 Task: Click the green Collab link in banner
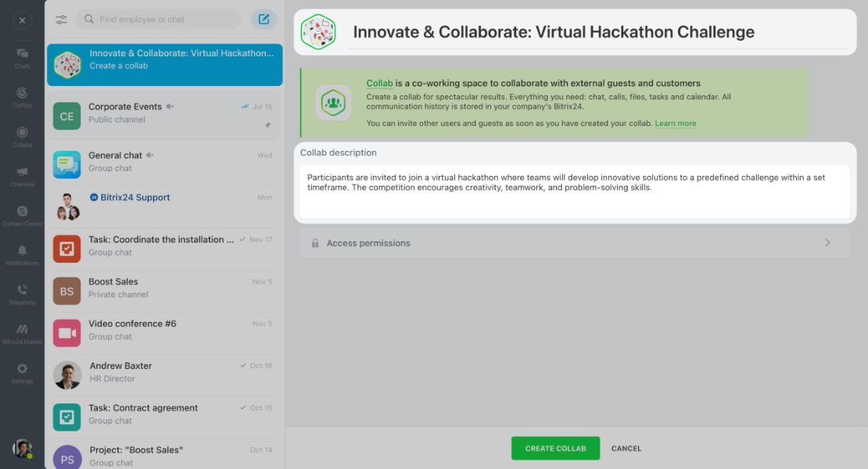pos(379,83)
